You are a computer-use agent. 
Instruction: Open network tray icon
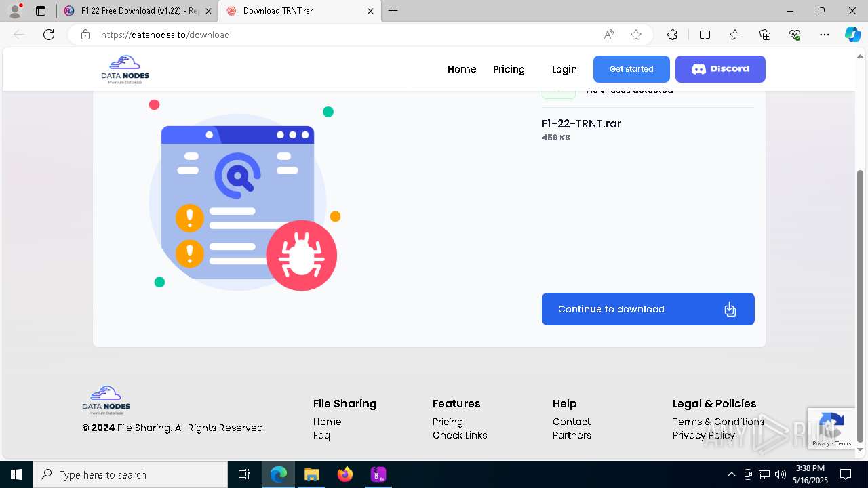click(x=764, y=474)
